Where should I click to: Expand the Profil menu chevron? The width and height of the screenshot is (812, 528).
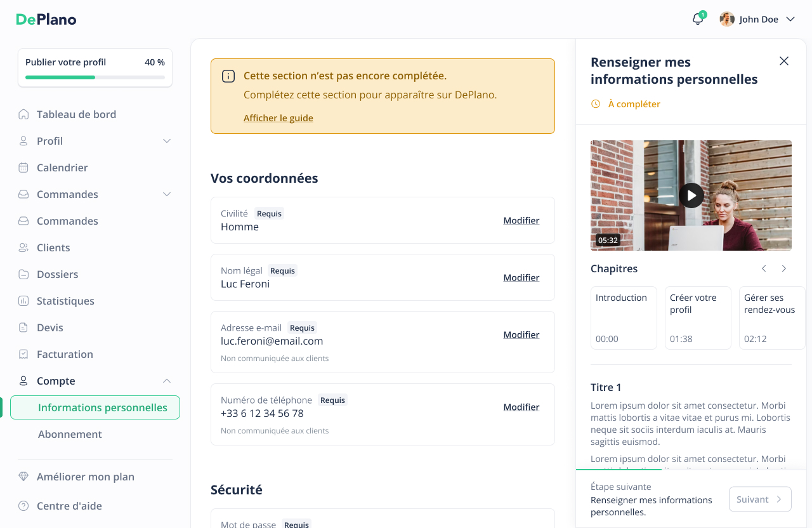pos(167,141)
